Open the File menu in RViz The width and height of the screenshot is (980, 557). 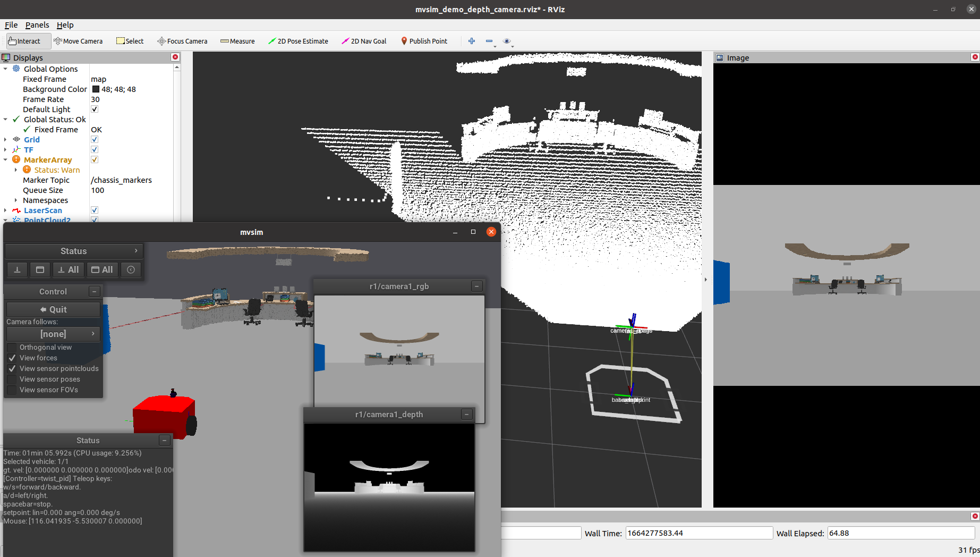[x=11, y=25]
